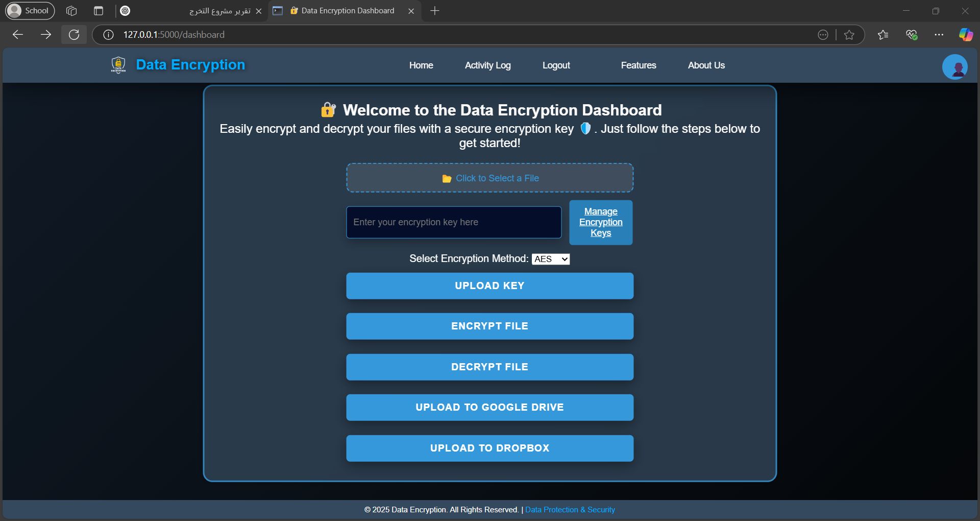Close the Arabic-titled tab
The width and height of the screenshot is (980, 521).
coord(259,11)
